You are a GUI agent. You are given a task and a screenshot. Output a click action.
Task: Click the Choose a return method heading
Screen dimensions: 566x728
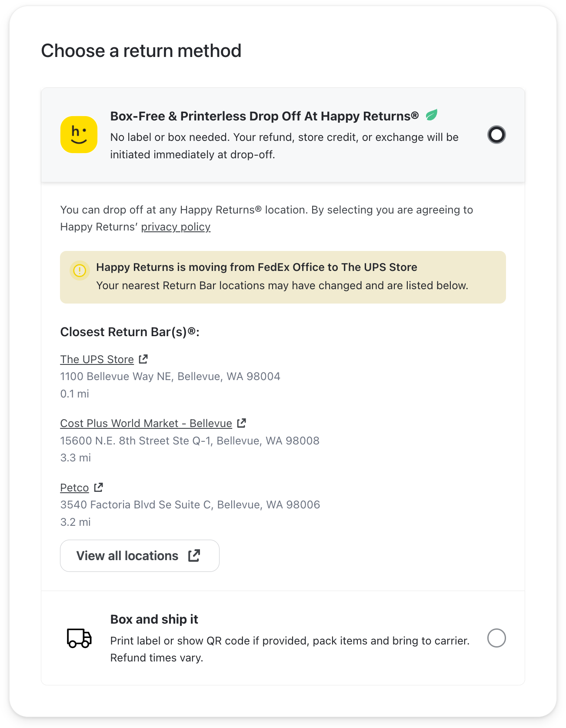[x=141, y=50]
